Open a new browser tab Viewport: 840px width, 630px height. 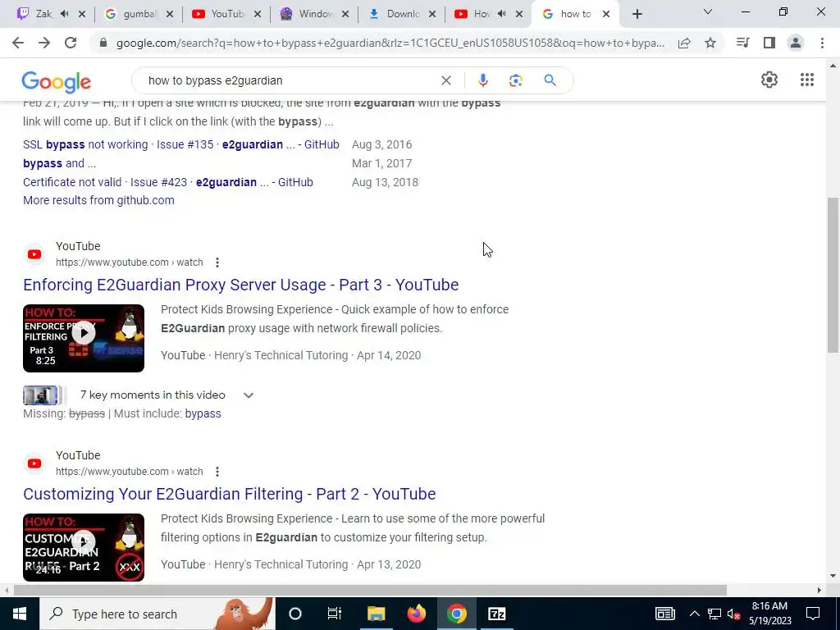point(637,15)
